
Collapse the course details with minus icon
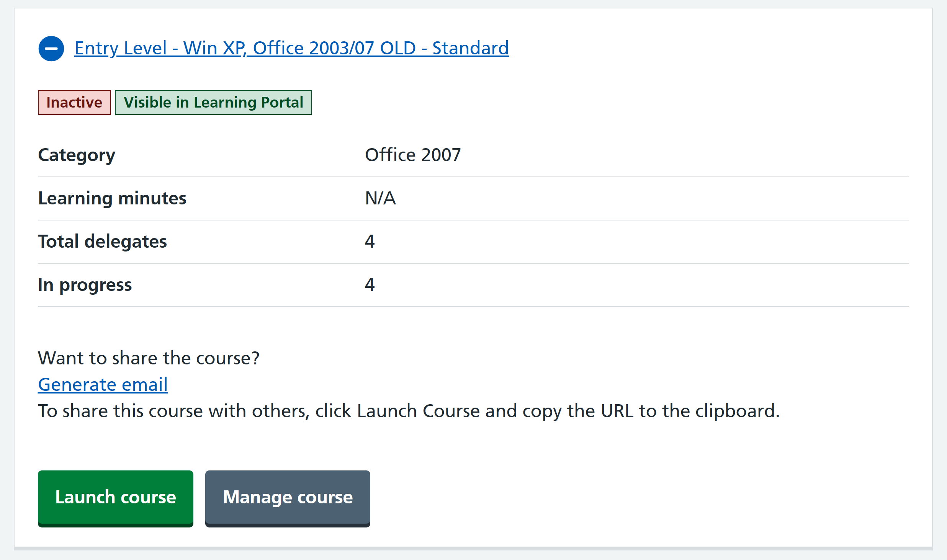[x=51, y=49]
